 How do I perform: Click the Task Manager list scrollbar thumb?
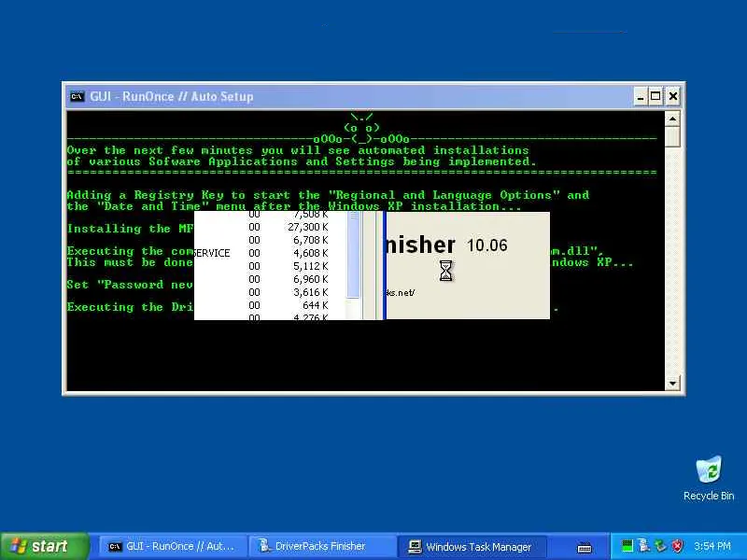(x=353, y=255)
